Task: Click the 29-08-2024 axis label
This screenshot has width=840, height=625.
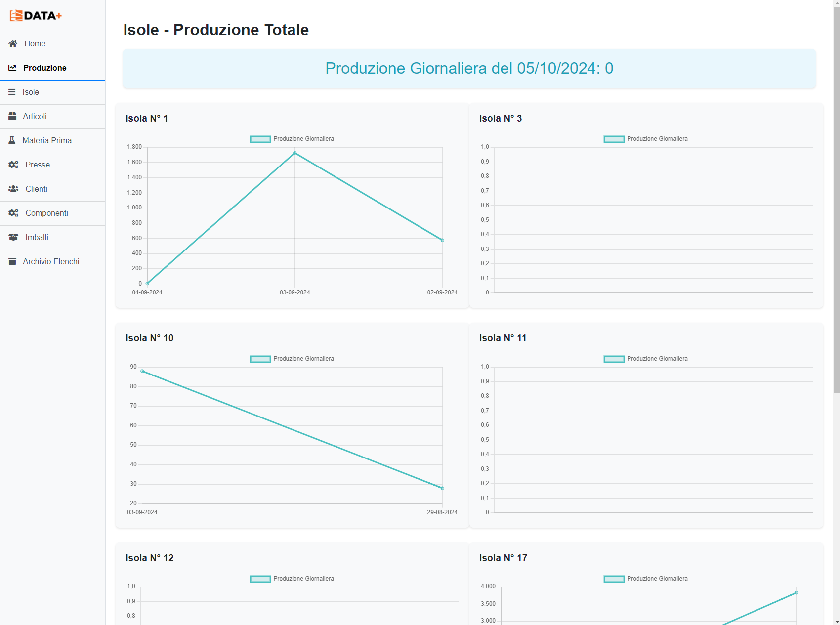Action: pos(442,512)
